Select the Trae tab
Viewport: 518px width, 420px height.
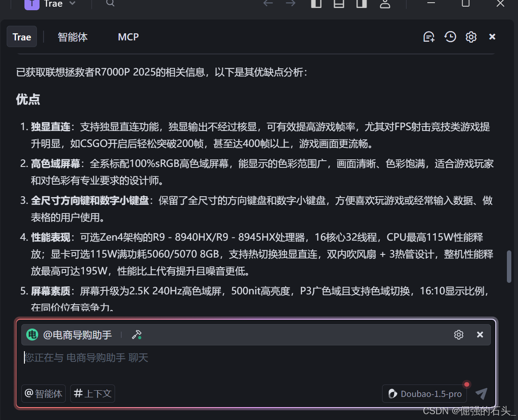pos(22,37)
